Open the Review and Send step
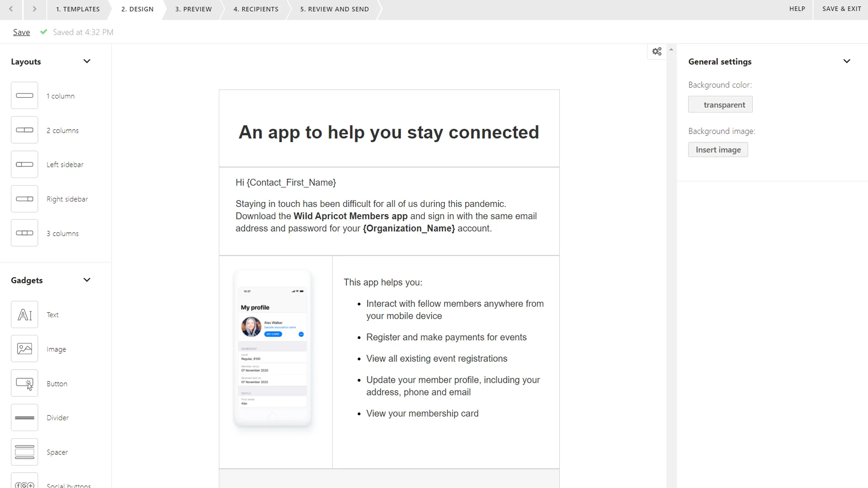The width and height of the screenshot is (868, 488). click(334, 9)
